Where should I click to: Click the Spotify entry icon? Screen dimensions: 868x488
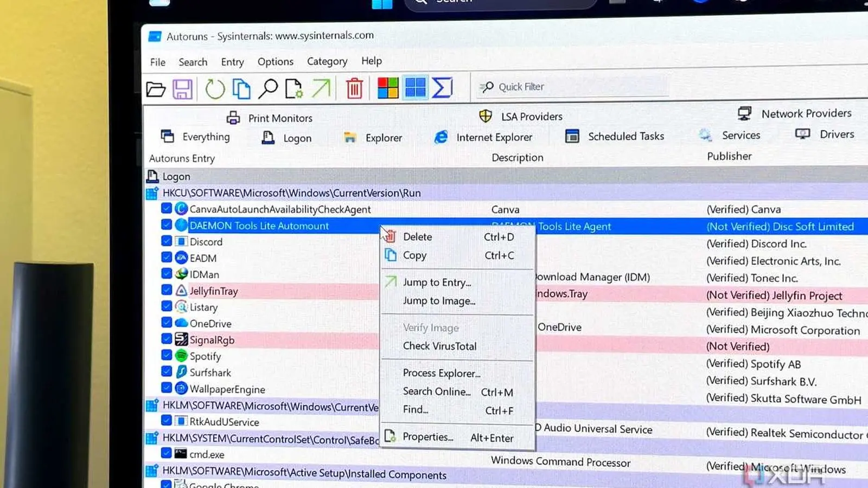coord(181,356)
